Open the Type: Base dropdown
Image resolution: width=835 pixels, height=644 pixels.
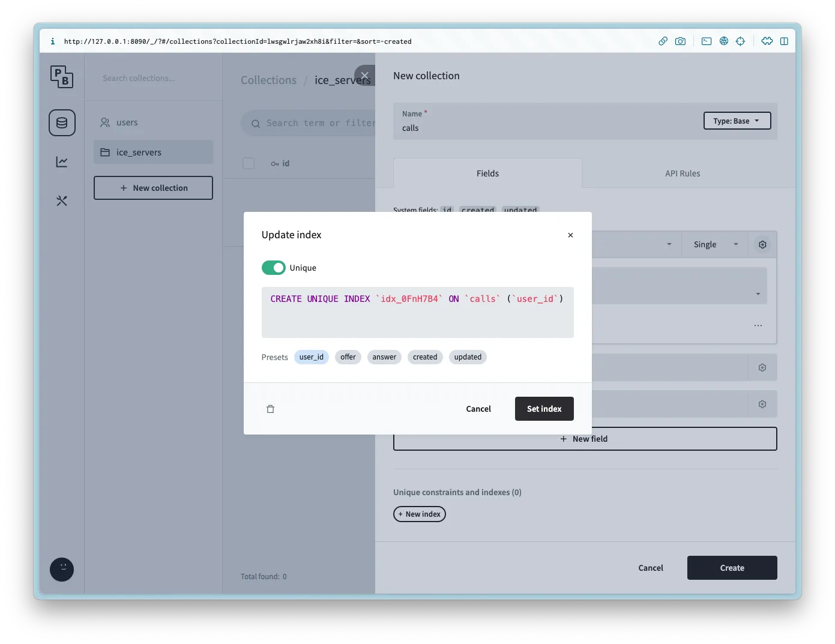pos(737,121)
